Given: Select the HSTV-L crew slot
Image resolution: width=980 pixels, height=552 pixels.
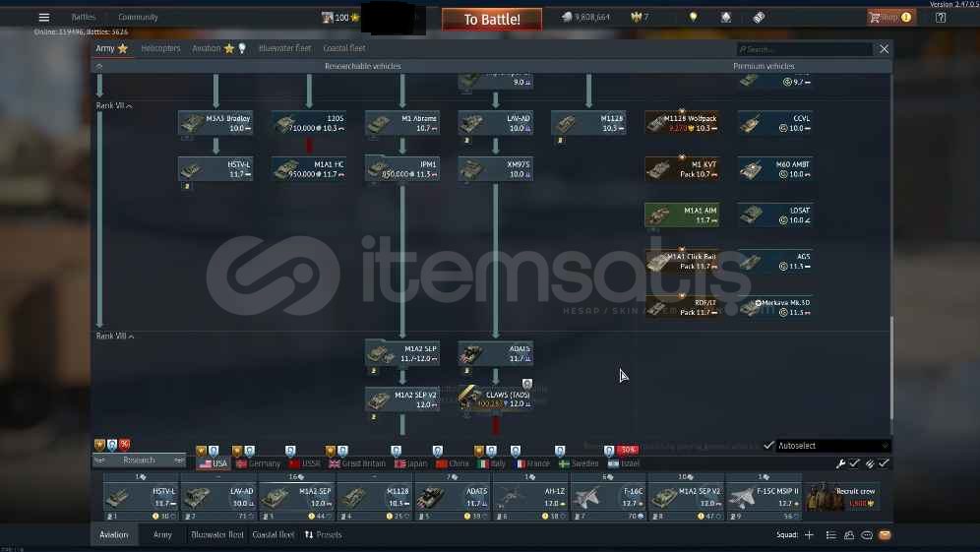Looking at the screenshot, I should pos(141,497).
